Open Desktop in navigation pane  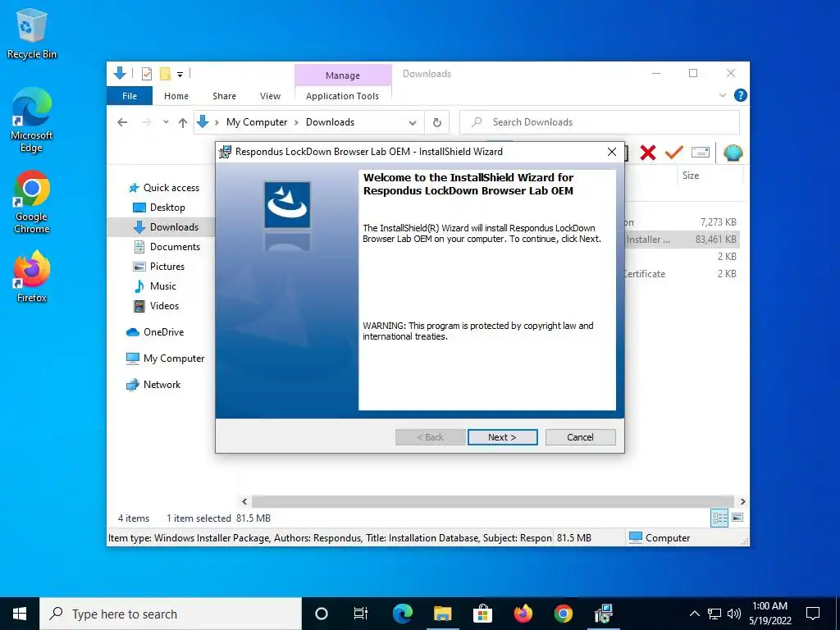point(167,208)
